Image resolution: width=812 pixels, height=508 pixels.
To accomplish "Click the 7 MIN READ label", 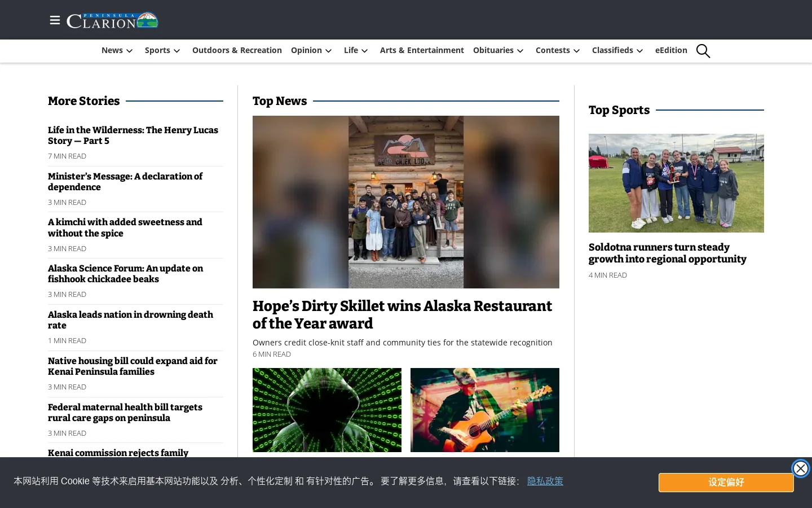I will [x=67, y=156].
